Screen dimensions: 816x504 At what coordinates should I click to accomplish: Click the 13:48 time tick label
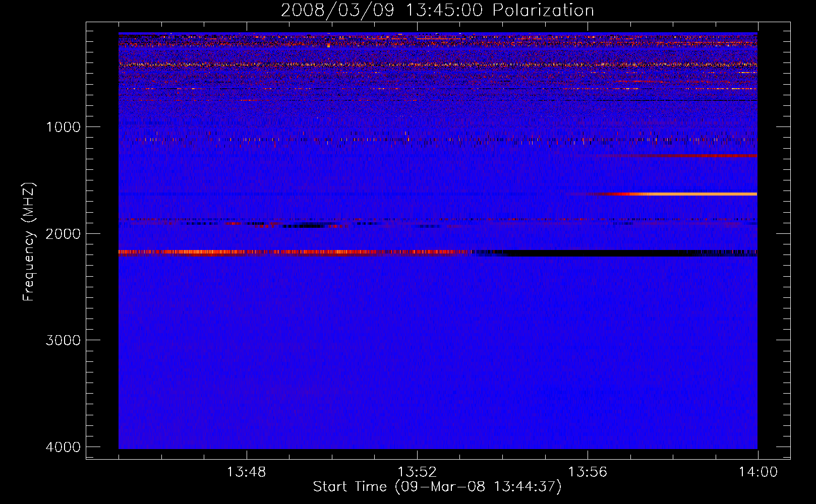point(246,472)
